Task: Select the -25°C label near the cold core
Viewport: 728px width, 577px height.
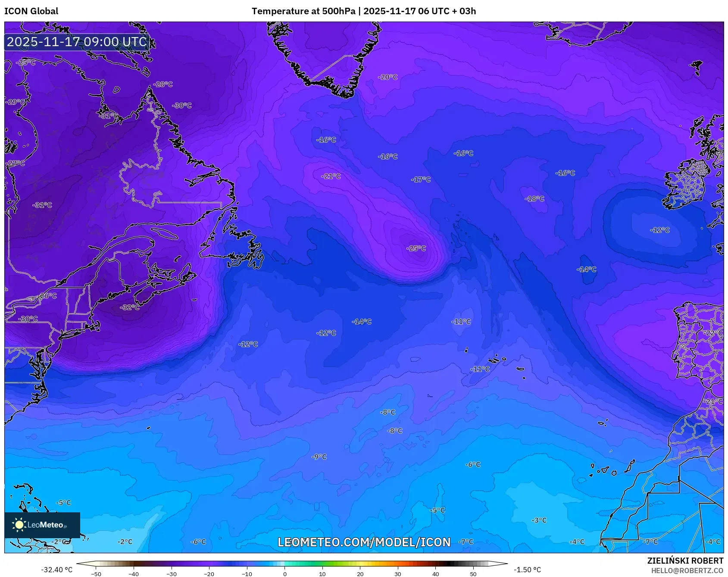Action: [416, 248]
